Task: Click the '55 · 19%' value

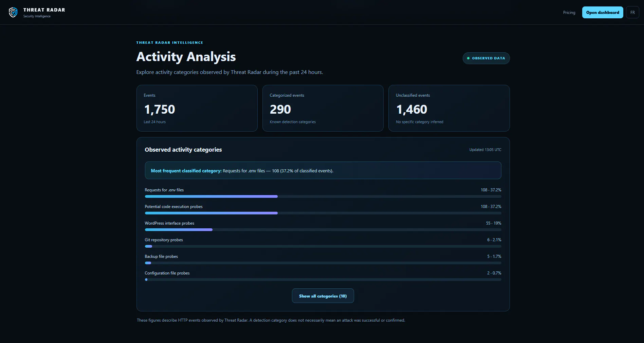Action: (x=494, y=223)
